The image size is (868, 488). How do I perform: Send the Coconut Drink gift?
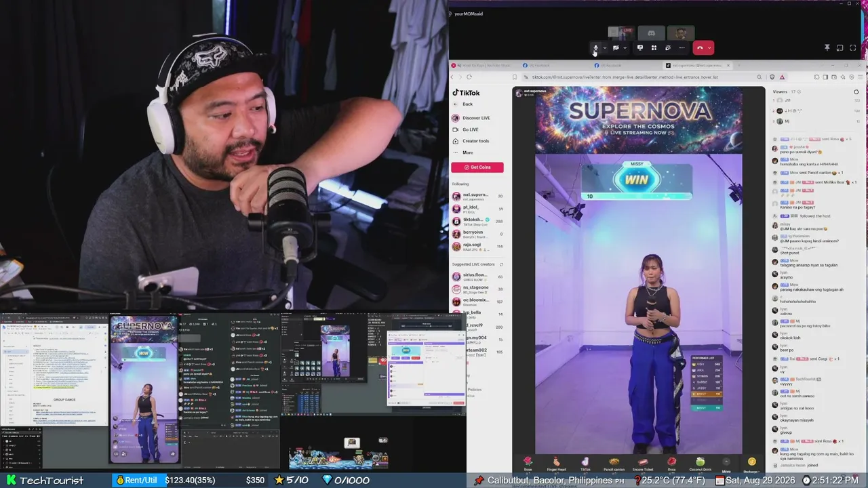pyautogui.click(x=700, y=464)
